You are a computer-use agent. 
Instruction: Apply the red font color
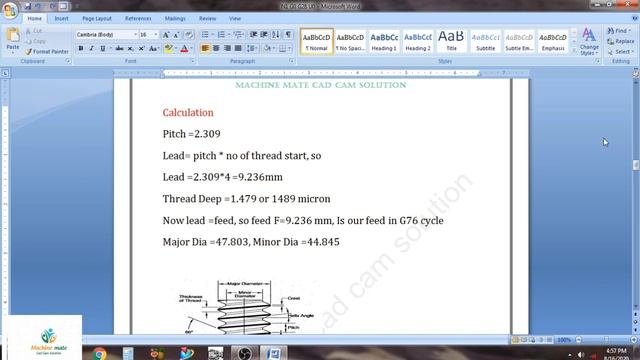[184, 49]
